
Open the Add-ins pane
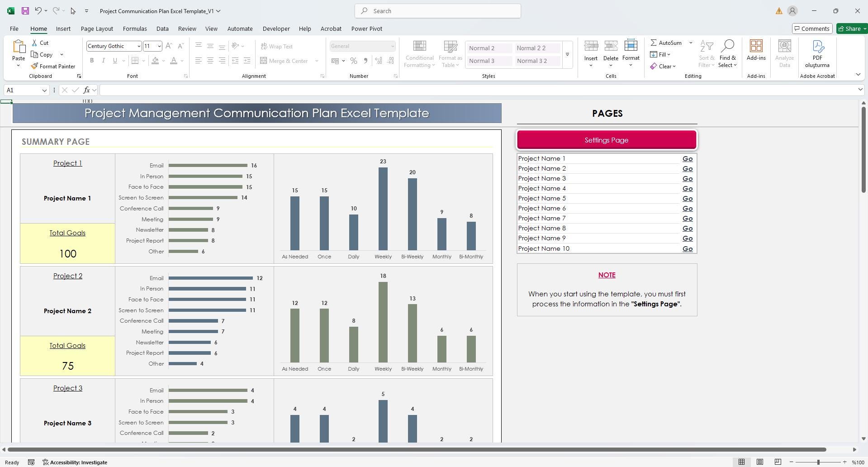tap(756, 50)
